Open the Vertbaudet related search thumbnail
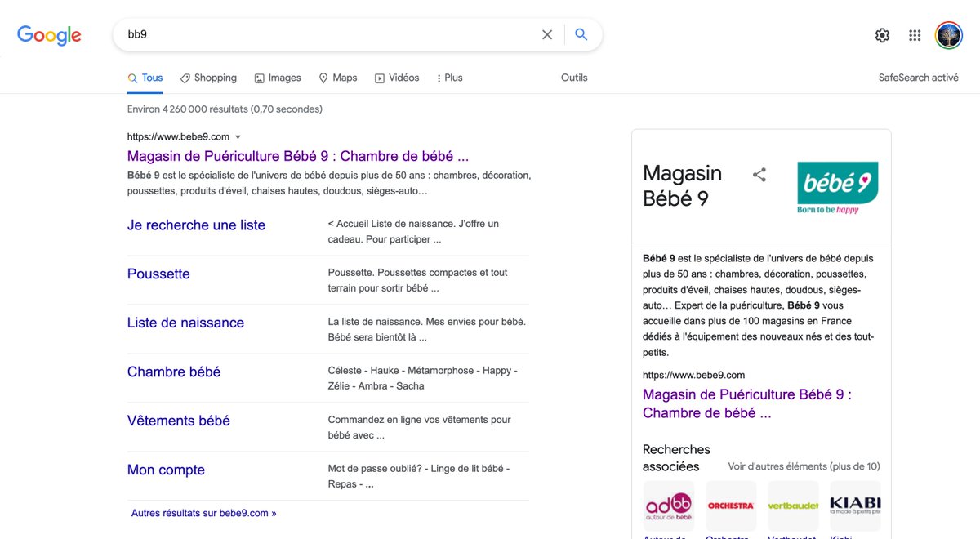The height and width of the screenshot is (539, 980). [793, 506]
